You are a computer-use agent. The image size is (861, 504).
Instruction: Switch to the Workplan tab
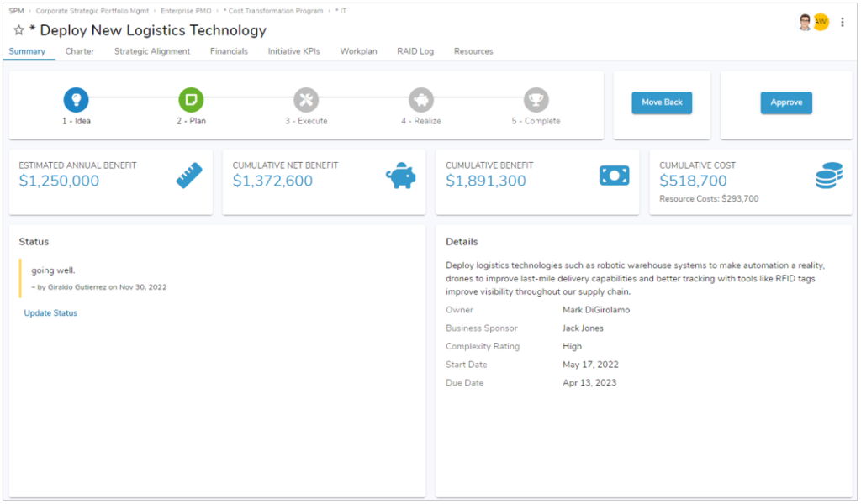358,51
